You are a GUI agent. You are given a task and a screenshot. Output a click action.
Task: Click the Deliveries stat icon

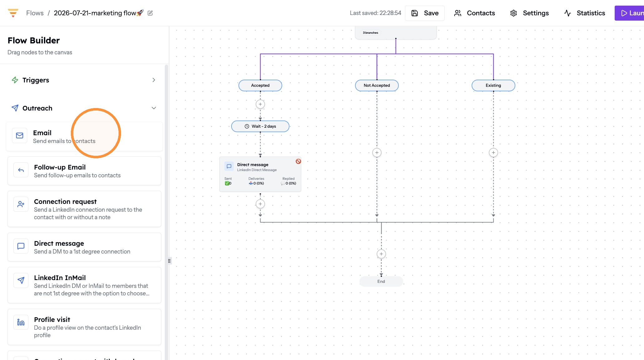click(251, 183)
